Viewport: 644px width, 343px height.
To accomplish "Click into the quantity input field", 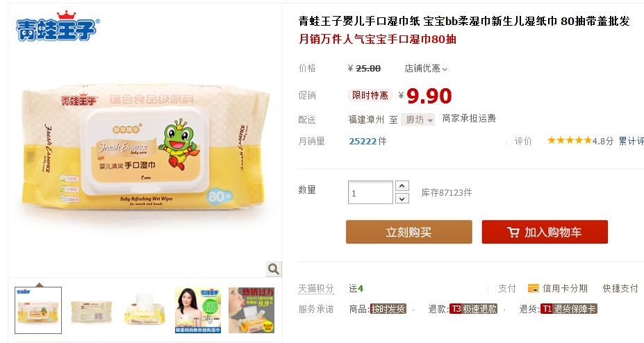I will click(x=370, y=192).
